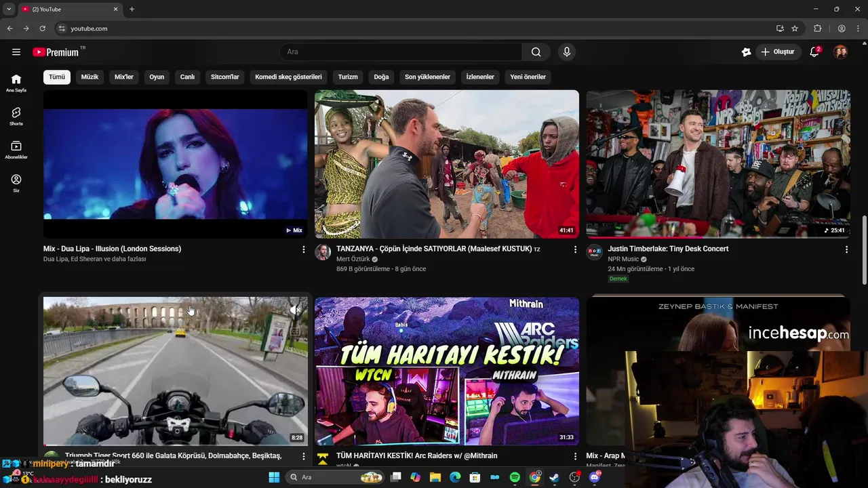Open options menu for Dua Lipa mix
This screenshot has width=868, height=488.
tap(303, 249)
